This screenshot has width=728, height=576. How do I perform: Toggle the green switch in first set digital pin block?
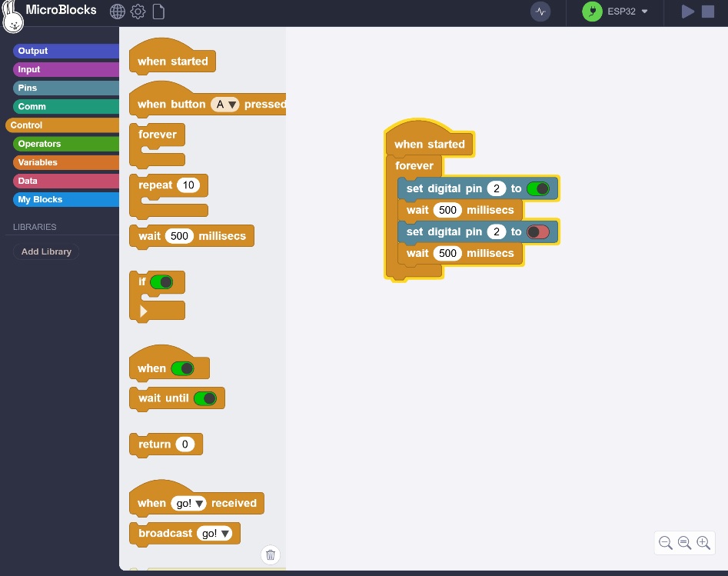pyautogui.click(x=538, y=188)
